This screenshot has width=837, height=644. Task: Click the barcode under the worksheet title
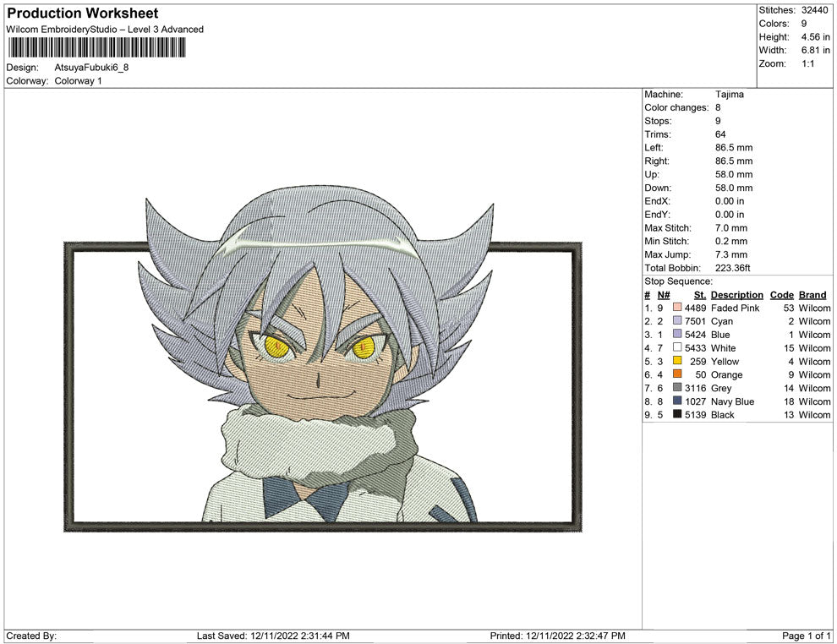click(96, 47)
